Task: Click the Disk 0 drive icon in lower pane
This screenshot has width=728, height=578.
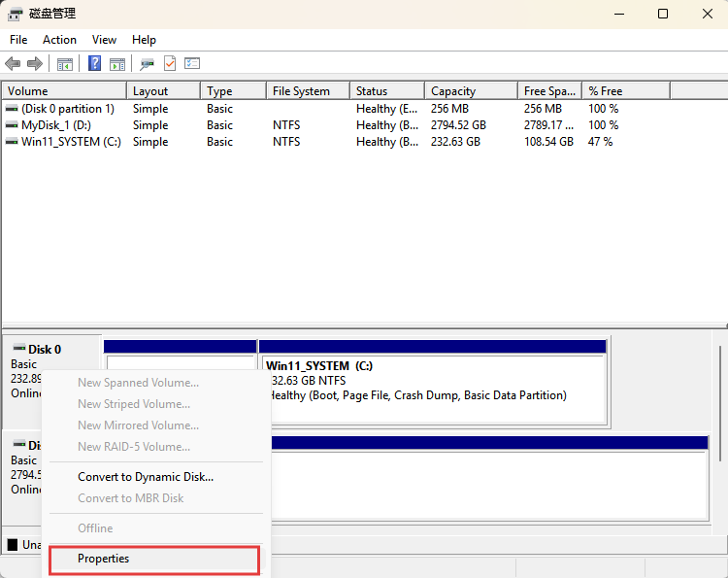Action: pyautogui.click(x=19, y=348)
